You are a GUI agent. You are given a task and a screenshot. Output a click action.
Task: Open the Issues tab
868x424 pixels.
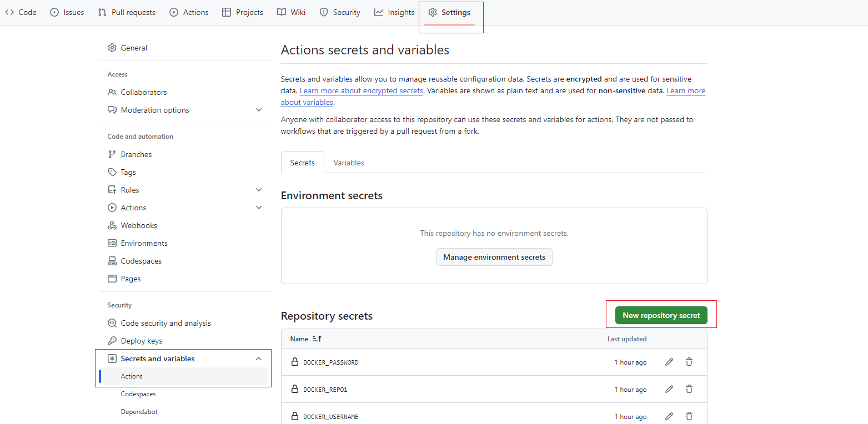tap(67, 12)
